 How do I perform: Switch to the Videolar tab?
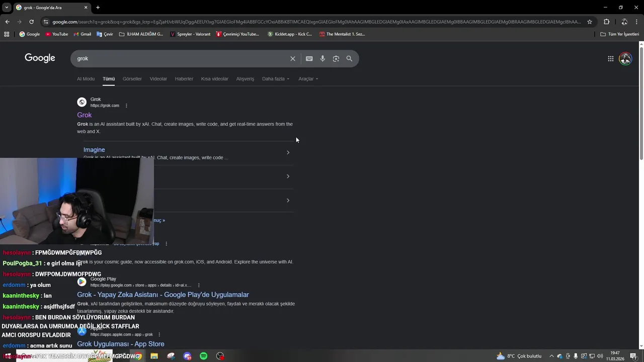click(x=158, y=79)
